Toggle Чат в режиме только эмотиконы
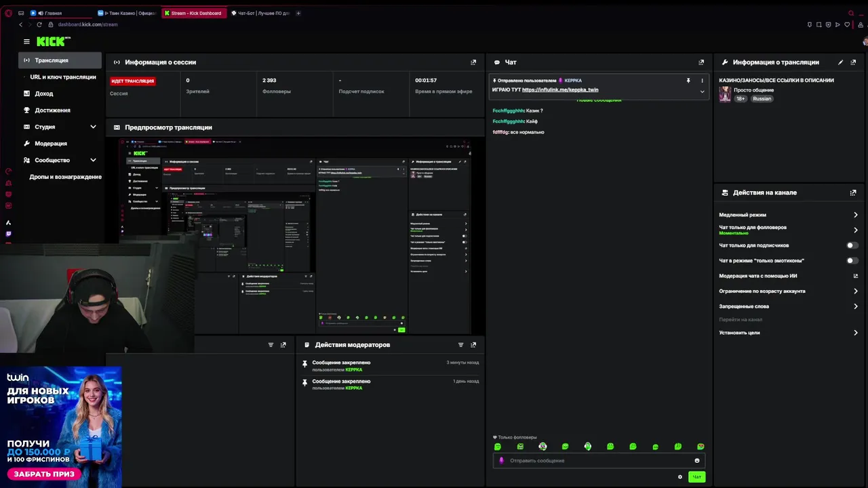Screen dimensions: 868x488 (x=852, y=260)
